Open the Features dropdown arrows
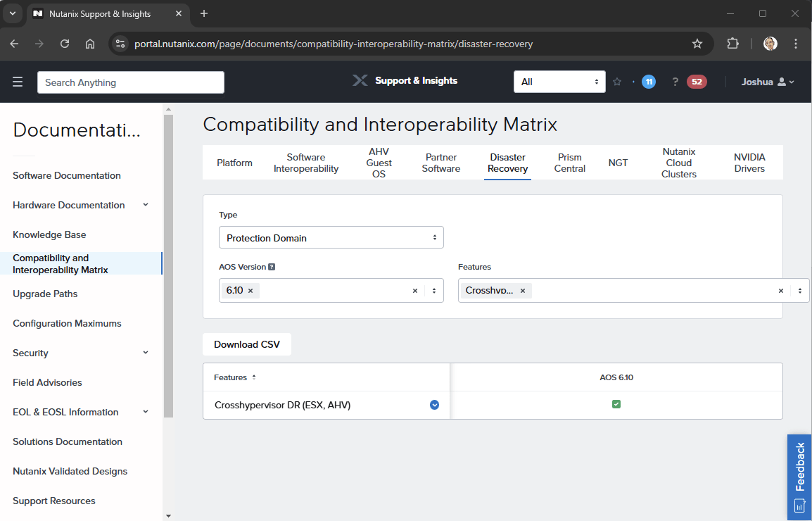This screenshot has height=521, width=812. (799, 291)
